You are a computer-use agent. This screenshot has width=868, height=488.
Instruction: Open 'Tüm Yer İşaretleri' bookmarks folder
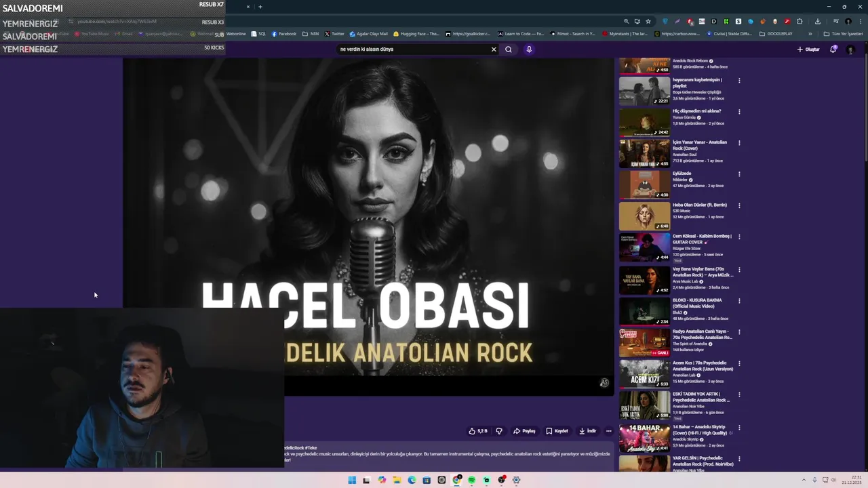(843, 34)
